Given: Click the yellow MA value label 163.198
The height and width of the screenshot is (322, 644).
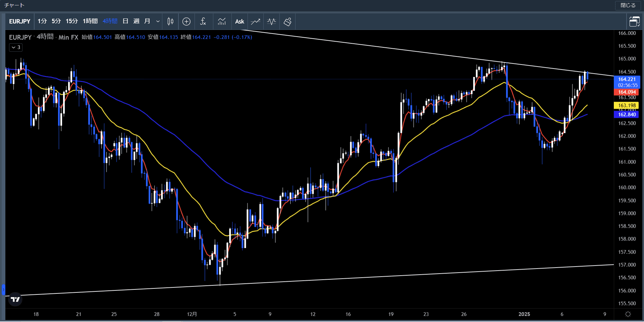Looking at the screenshot, I should pyautogui.click(x=627, y=105).
